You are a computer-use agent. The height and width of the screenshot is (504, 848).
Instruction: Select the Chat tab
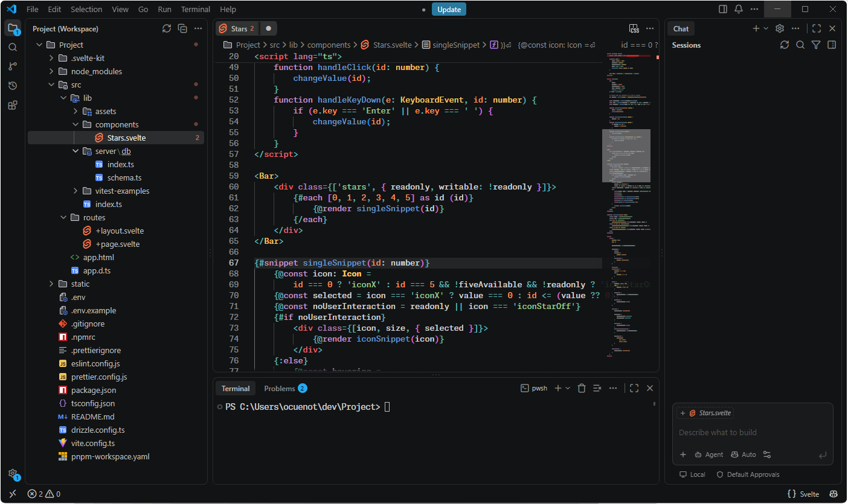(681, 28)
